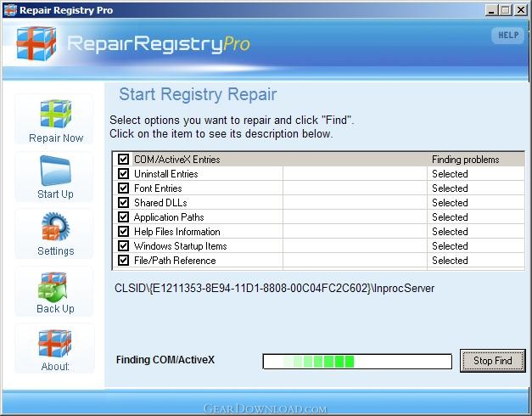Click the 'Repair Now' sidebar label
Image resolution: width=532 pixels, height=416 pixels.
56,138
